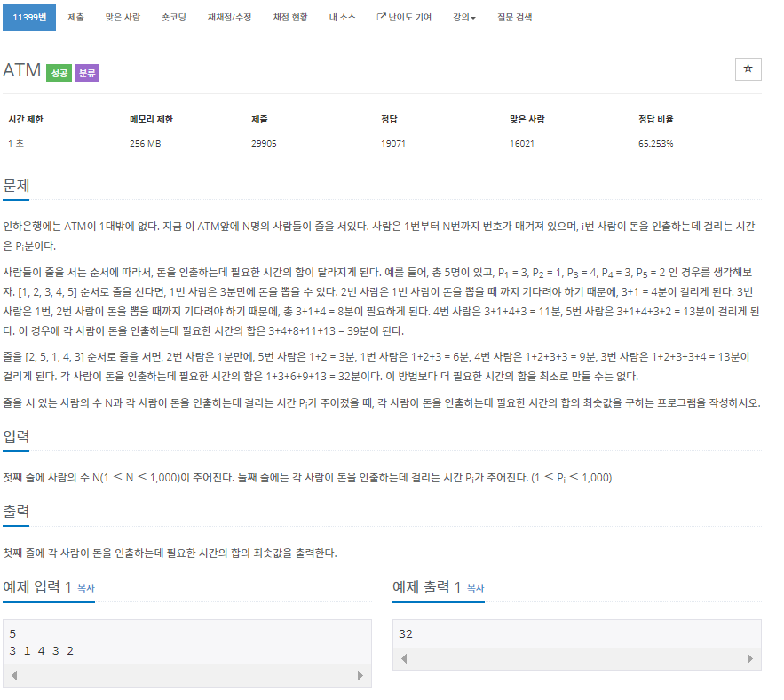Click right scroll arrow in example output box
Image resolution: width=784 pixels, height=700 pixels.
[749, 658]
